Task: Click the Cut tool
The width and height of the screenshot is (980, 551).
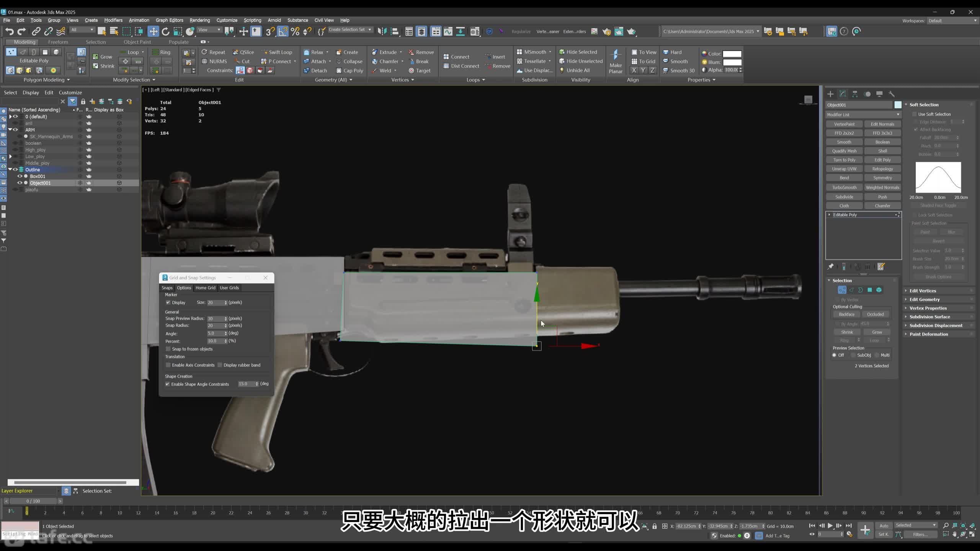Action: [x=242, y=61]
